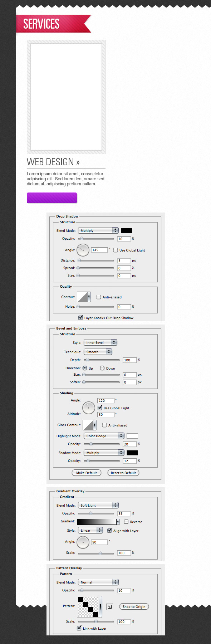Click Gradient Angle field showing 90

click(99, 542)
